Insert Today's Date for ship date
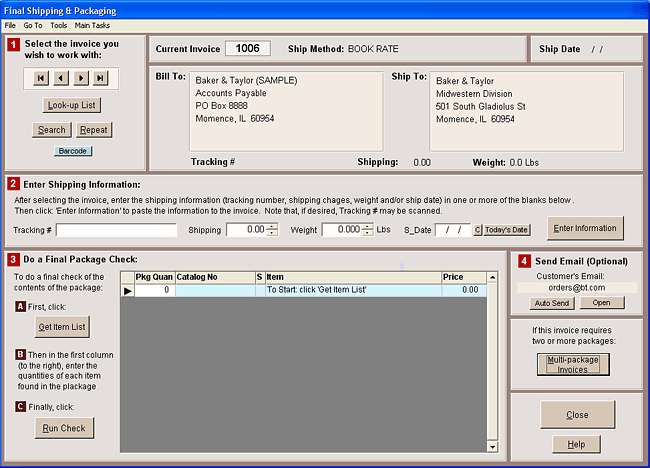Screen dimensions: 650x468 [507, 230]
